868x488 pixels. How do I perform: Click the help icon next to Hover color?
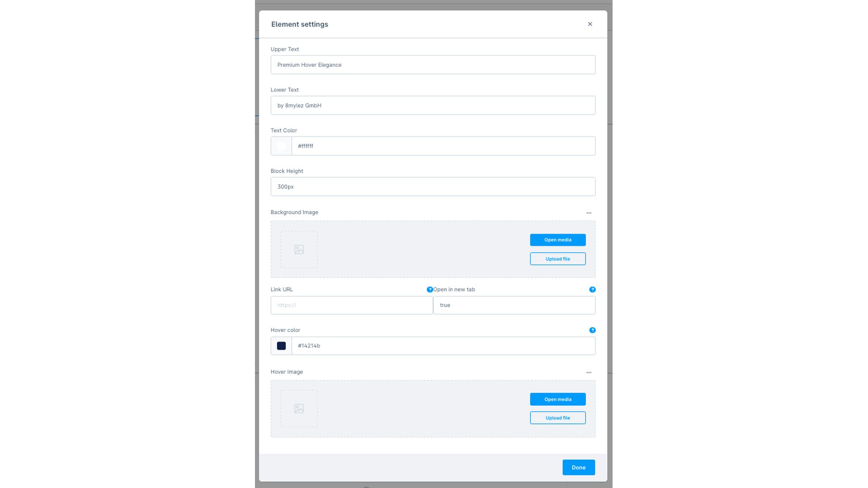593,330
